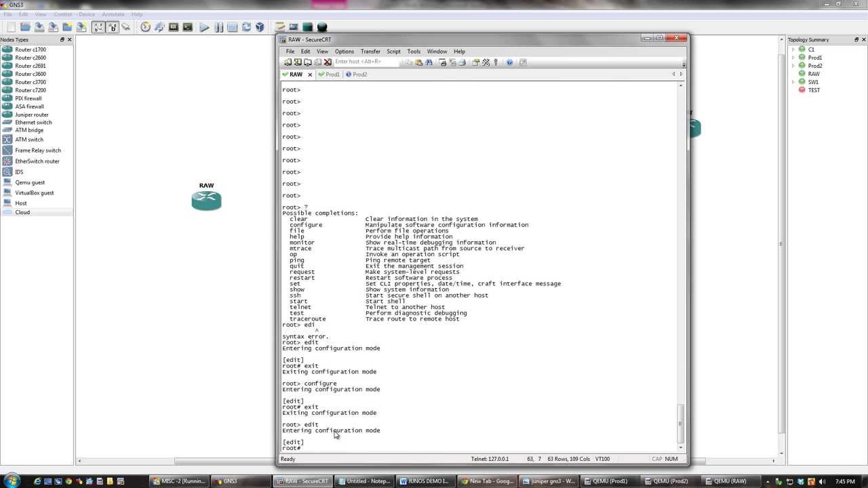Screen dimensions: 868x488
Task: Open GNS3 Annotate menu
Action: 113,14
